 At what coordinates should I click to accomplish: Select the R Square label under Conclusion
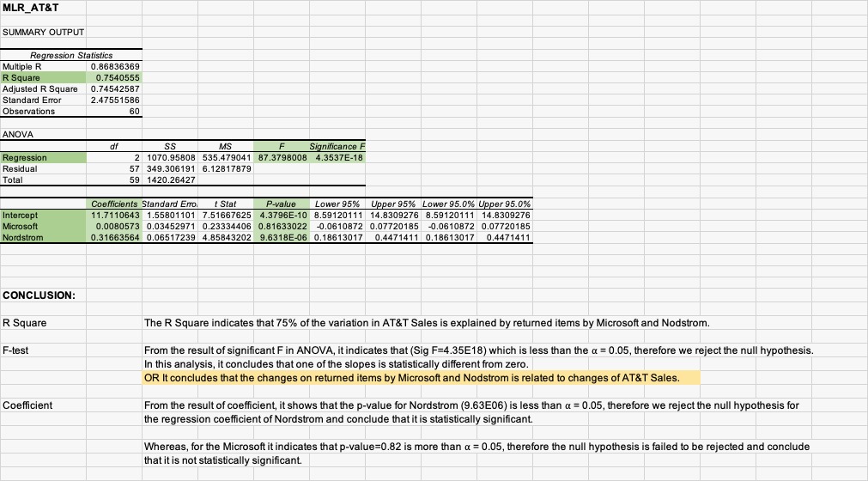[x=43, y=323]
